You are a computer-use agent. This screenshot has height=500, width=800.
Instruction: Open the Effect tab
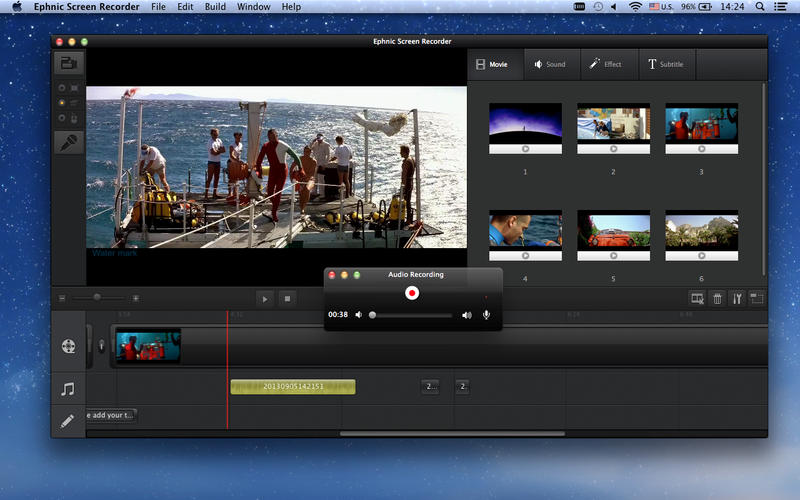tap(609, 64)
